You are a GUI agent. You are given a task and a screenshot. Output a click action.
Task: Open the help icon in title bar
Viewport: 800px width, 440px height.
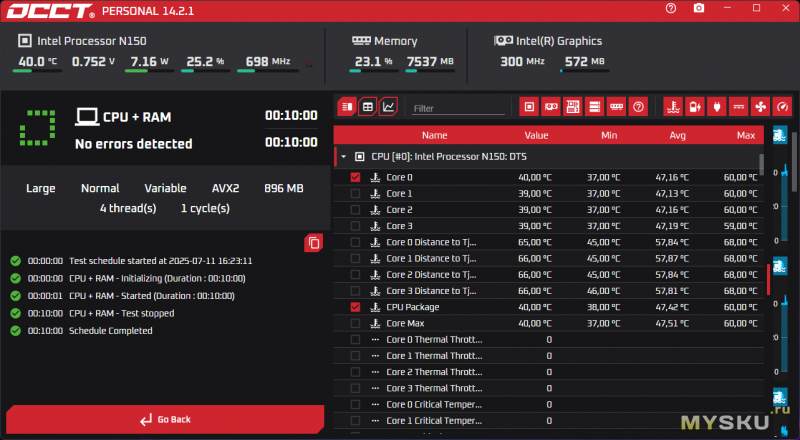(671, 8)
